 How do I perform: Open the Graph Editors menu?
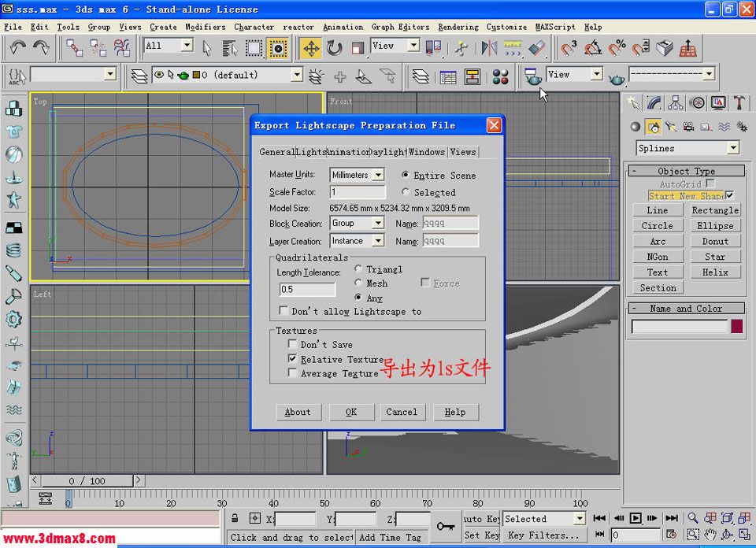tap(400, 27)
